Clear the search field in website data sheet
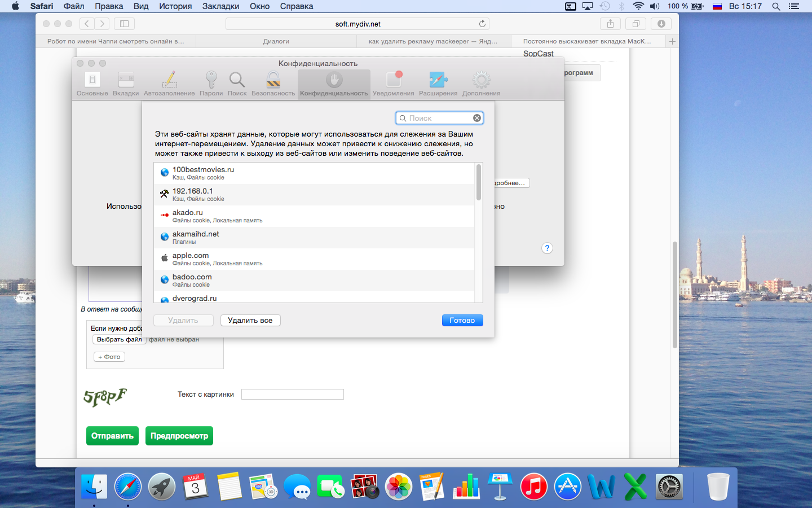This screenshot has width=812, height=508. click(x=477, y=118)
